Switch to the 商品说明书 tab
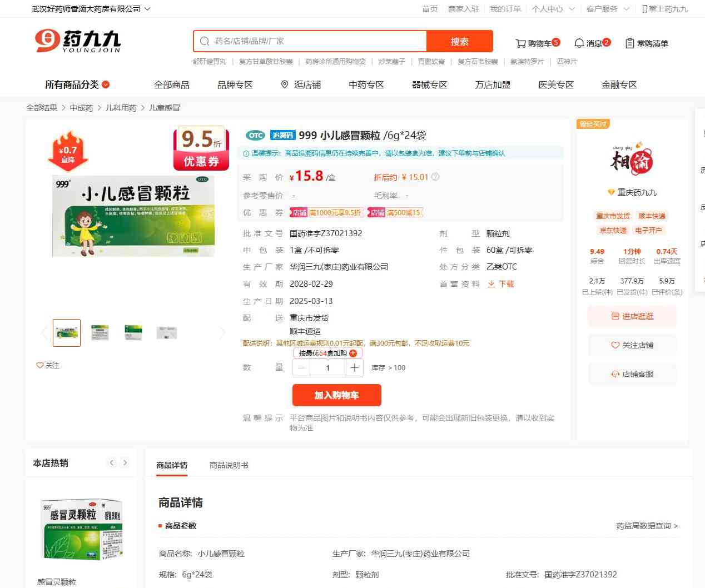 click(x=229, y=465)
